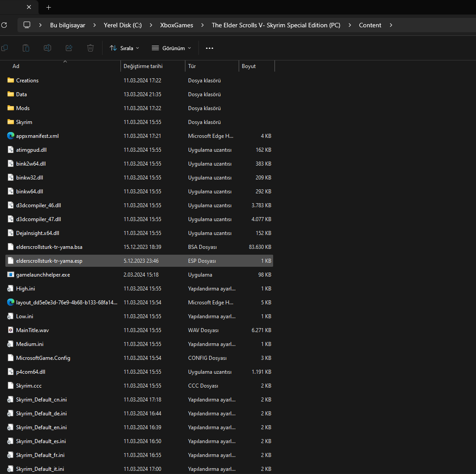Expand the chevron after Content in the breadcrumb
This screenshot has height=474, width=476.
pos(391,25)
